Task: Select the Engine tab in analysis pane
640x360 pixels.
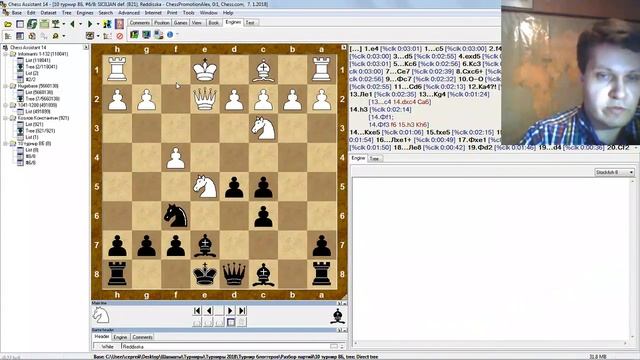Action: tap(358, 158)
